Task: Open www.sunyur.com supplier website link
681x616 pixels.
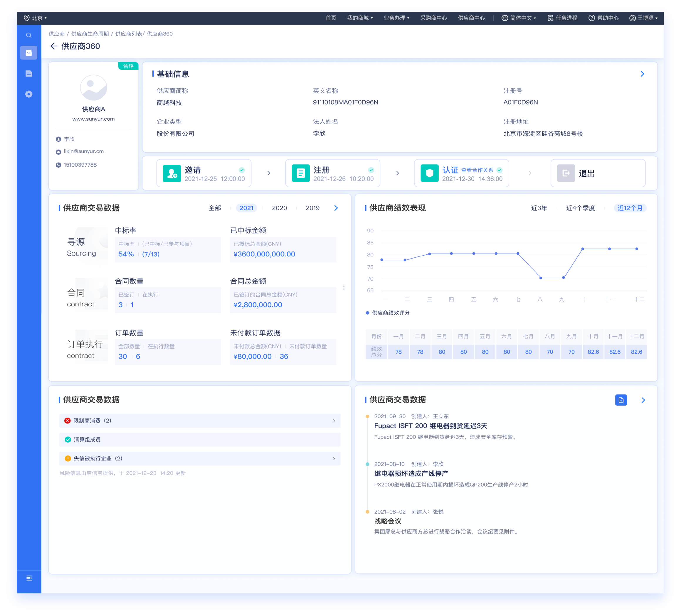Action: pos(94,119)
